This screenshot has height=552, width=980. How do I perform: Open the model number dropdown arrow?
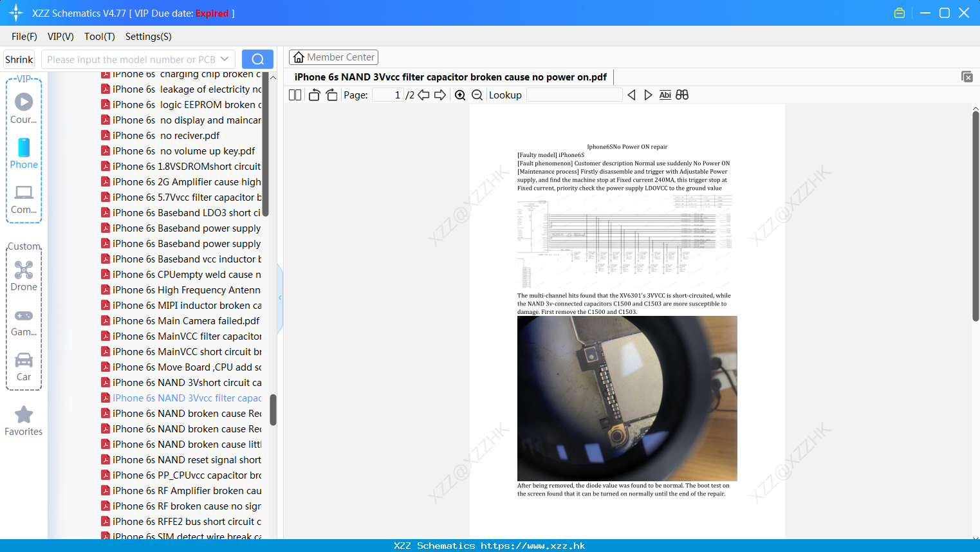coord(225,59)
